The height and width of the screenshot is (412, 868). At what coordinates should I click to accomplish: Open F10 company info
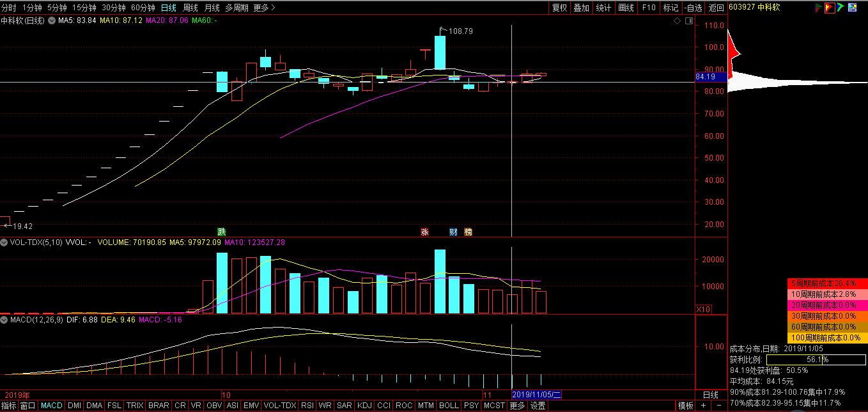tap(649, 8)
